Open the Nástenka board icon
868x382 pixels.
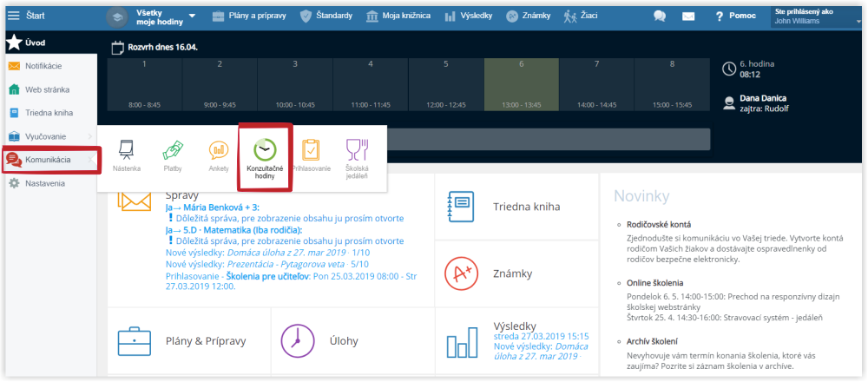point(127,149)
